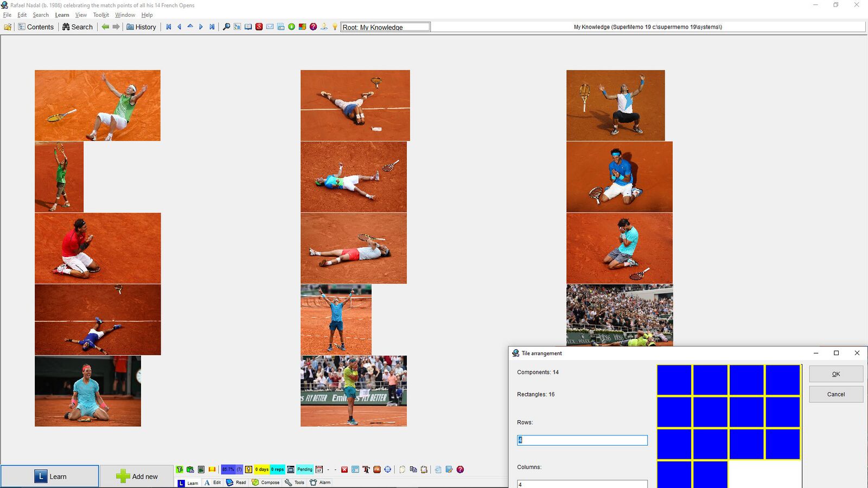Switch to the Compose tab

coord(266,483)
